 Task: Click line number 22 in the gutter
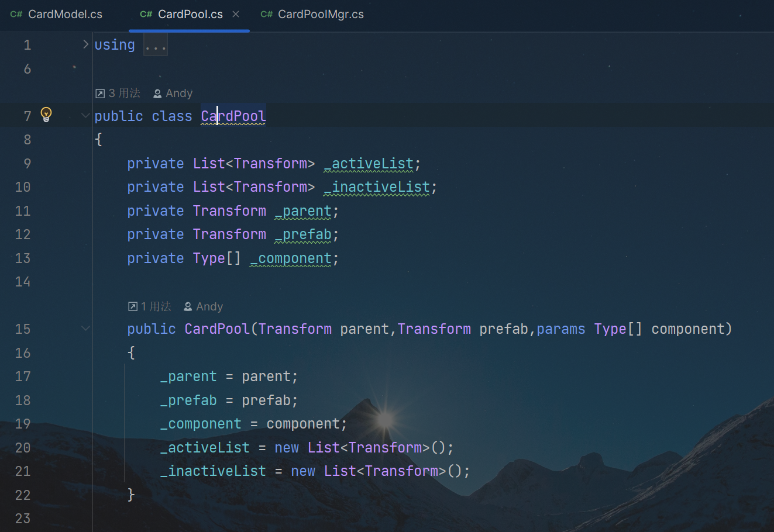23,495
